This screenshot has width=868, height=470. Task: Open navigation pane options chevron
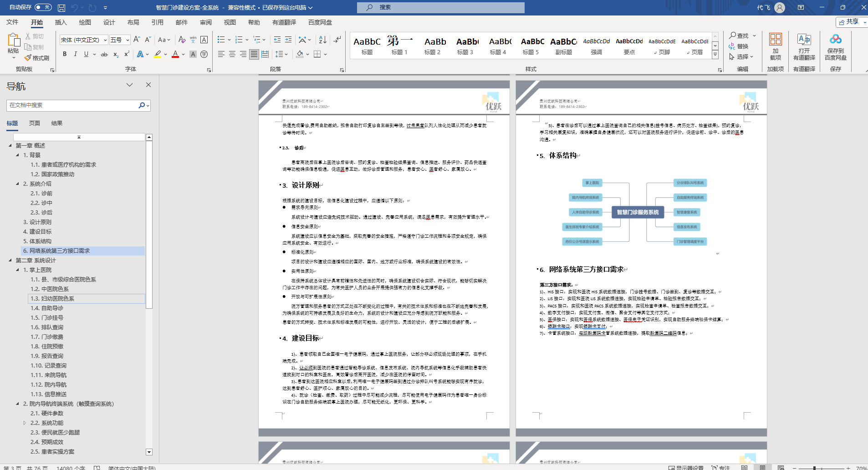tap(129, 85)
